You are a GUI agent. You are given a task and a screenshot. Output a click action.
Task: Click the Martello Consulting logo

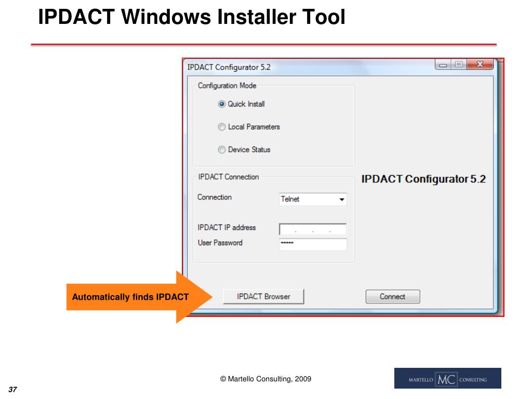447,378
